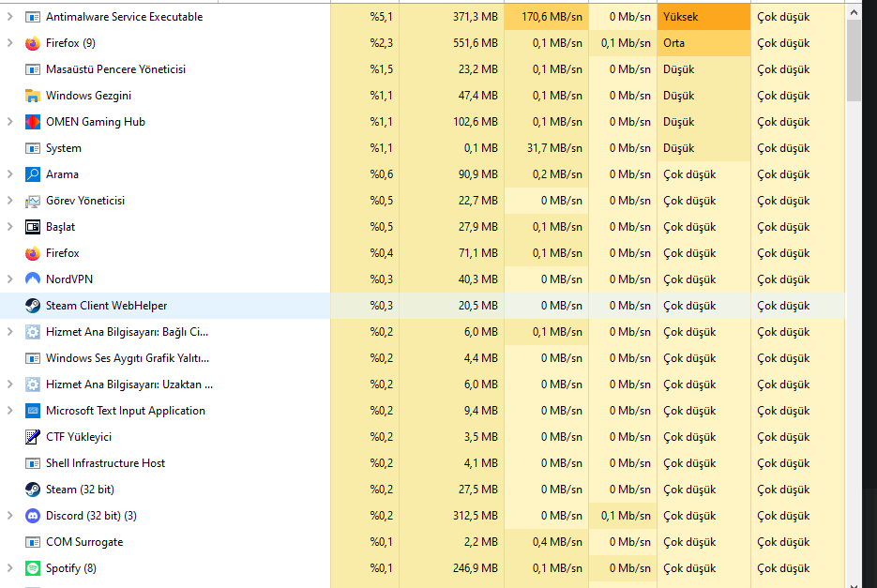This screenshot has height=588, width=877.
Task: Select the COM Surrogate process row
Action: pyautogui.click(x=422, y=542)
